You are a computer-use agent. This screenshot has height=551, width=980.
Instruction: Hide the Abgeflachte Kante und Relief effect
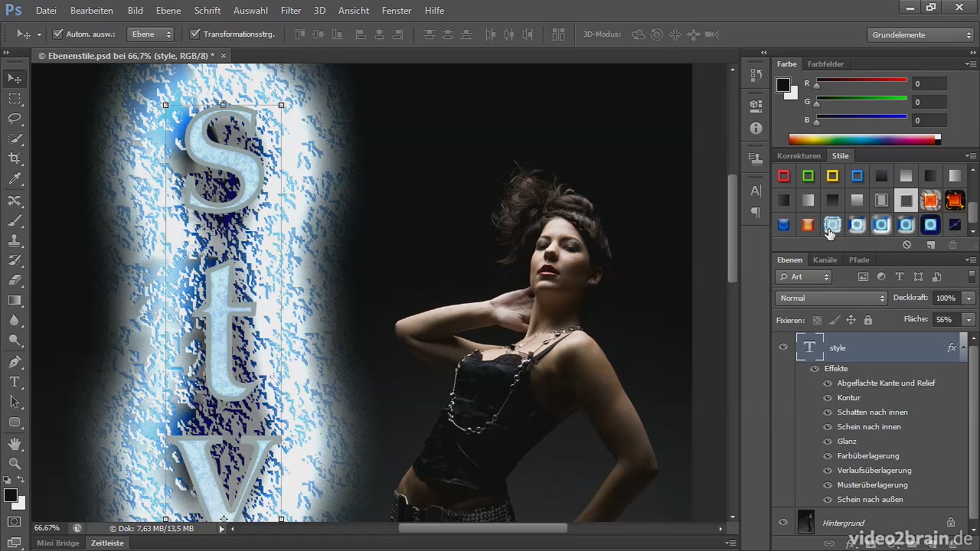click(x=828, y=383)
